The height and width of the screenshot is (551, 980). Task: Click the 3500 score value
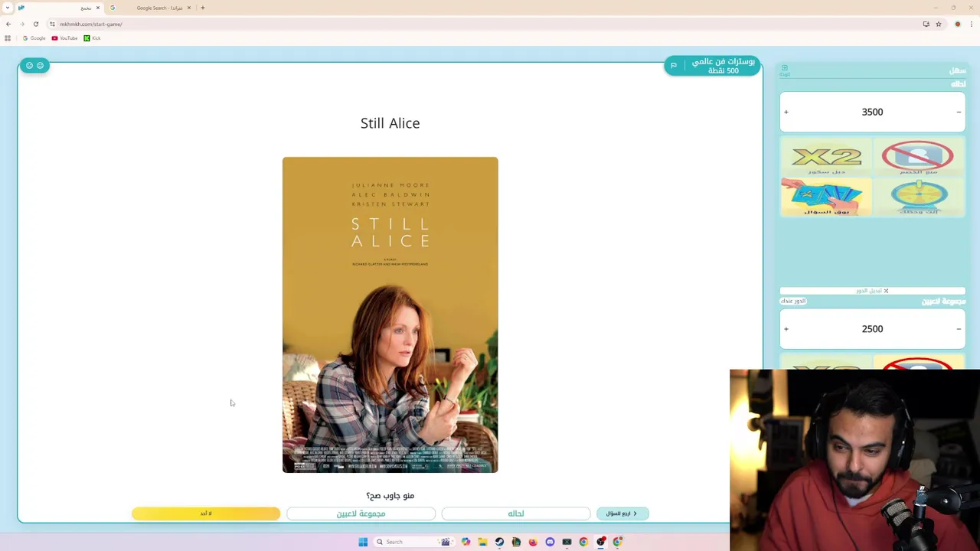[x=872, y=112]
